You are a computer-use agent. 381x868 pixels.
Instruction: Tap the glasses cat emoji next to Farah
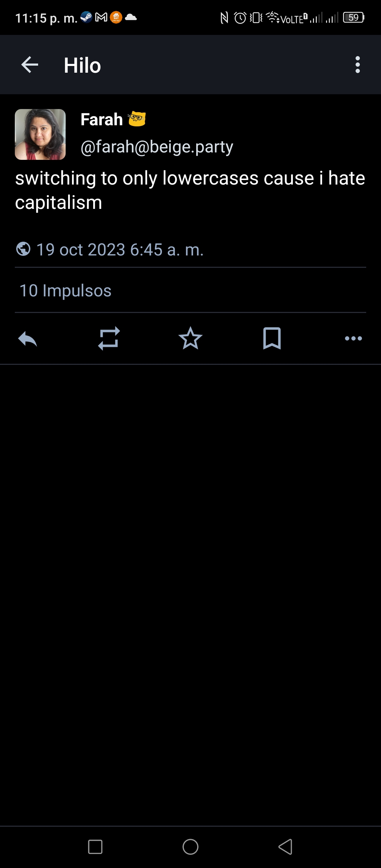[x=137, y=119]
